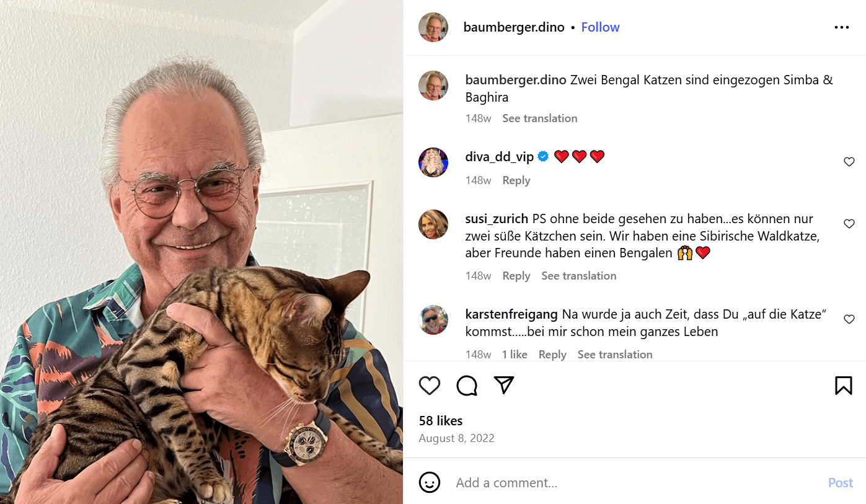Like karstenfreigang's comment heart
Viewport: 866px width, 504px height.
click(x=849, y=319)
